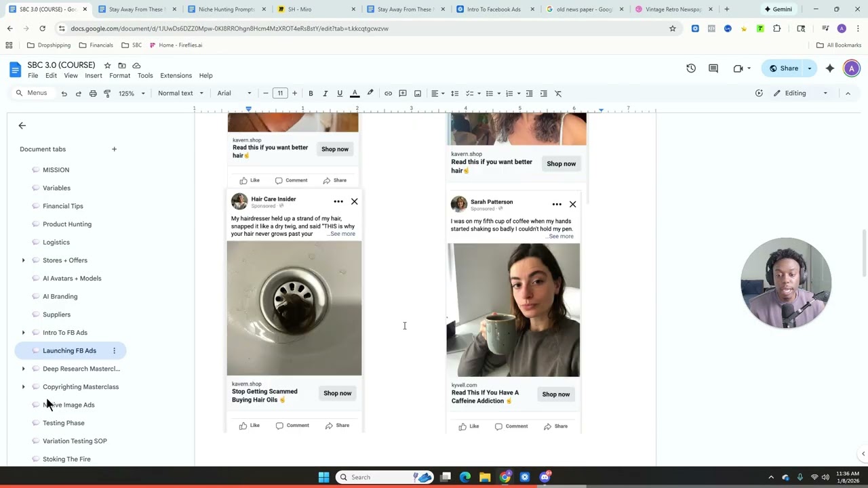Toggle numbered list
This screenshot has height=488, width=868.
[509, 94]
